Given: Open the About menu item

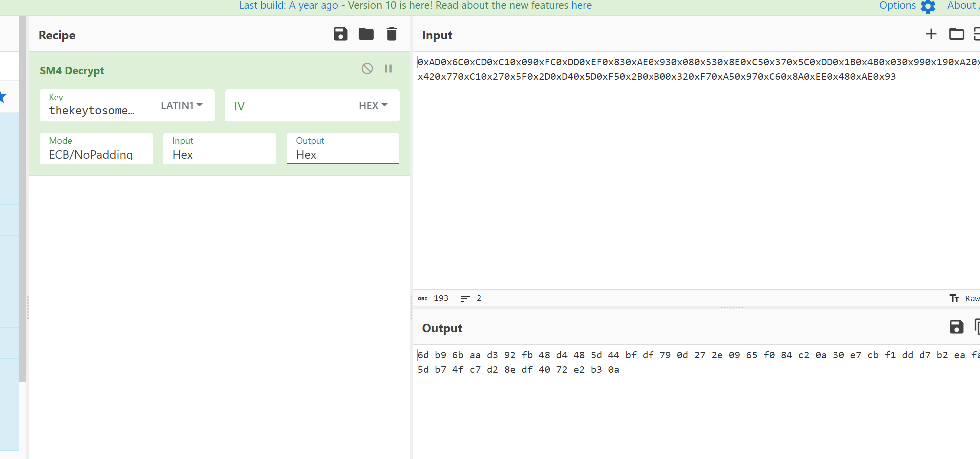Looking at the screenshot, I should [x=962, y=6].
